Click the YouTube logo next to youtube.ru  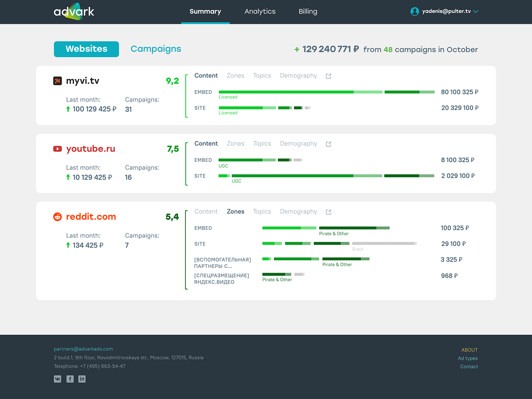click(57, 149)
